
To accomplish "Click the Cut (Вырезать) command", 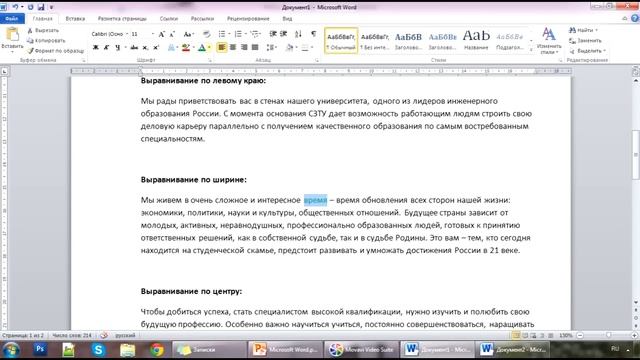I will [x=43, y=31].
